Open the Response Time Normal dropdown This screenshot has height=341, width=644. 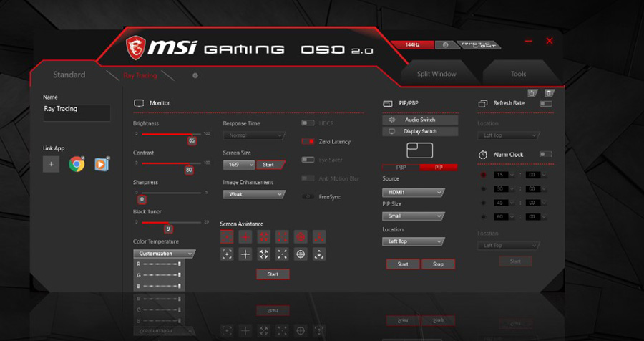(x=254, y=135)
